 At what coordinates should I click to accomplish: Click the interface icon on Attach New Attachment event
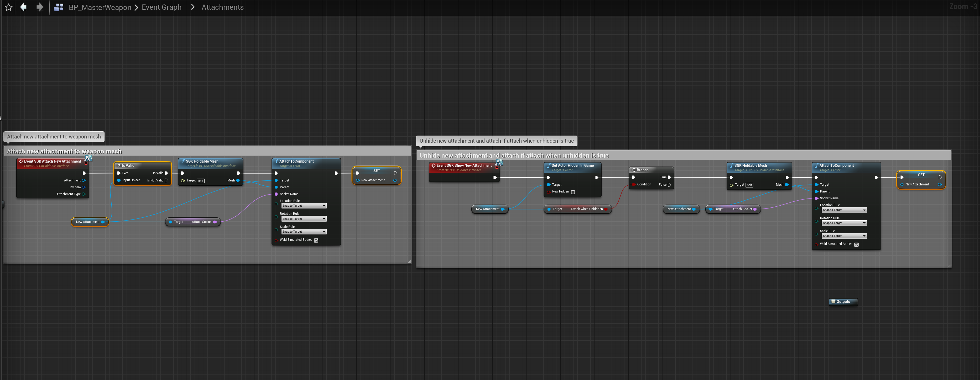(88, 158)
